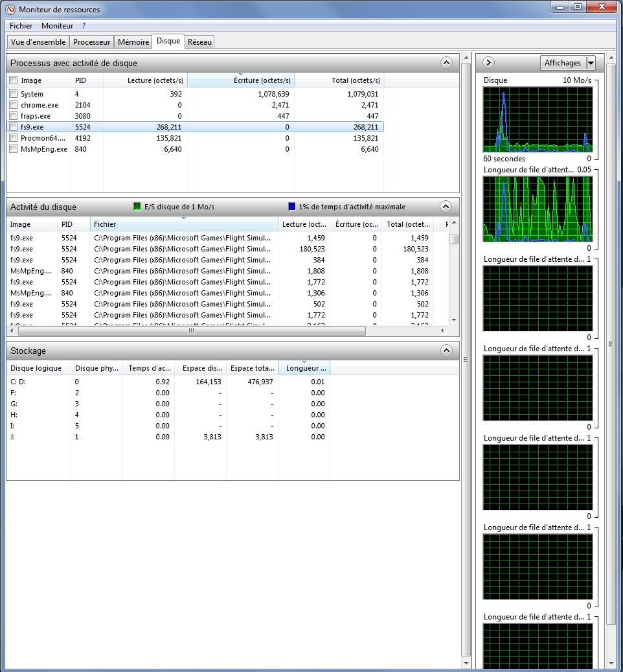Select the J: logical disk row
This screenshot has width=623, height=672.
tap(232, 437)
